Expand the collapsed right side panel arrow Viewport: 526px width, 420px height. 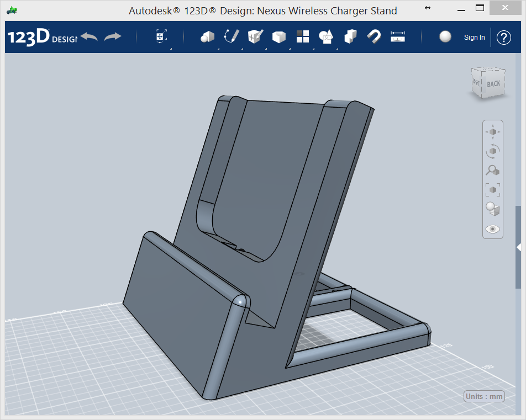pos(520,247)
